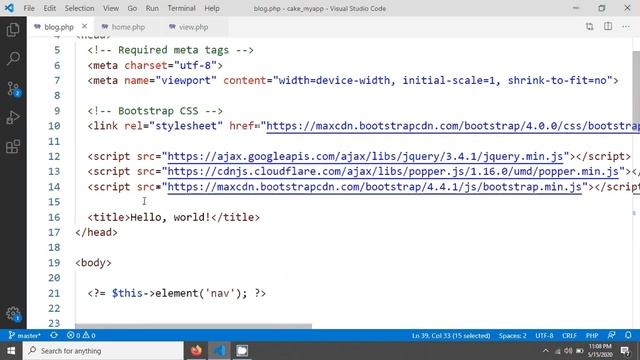Click the horizontal editor scrollbar
The width and height of the screenshot is (640, 360).
pos(193,326)
